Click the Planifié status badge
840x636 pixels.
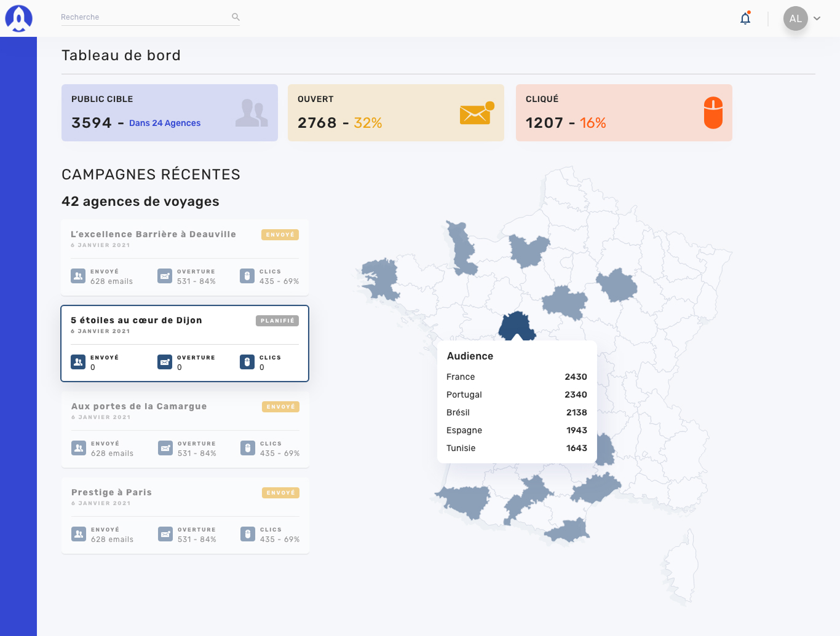[277, 321]
